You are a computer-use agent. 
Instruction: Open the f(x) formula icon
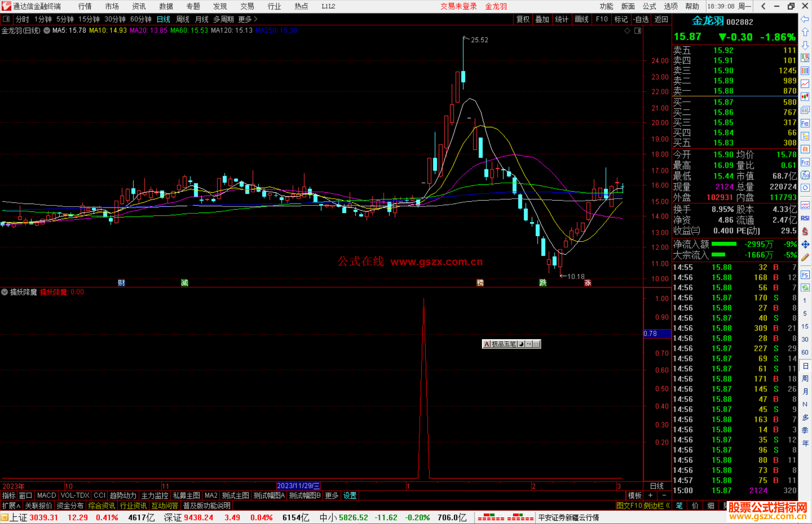pyautogui.click(x=805, y=175)
